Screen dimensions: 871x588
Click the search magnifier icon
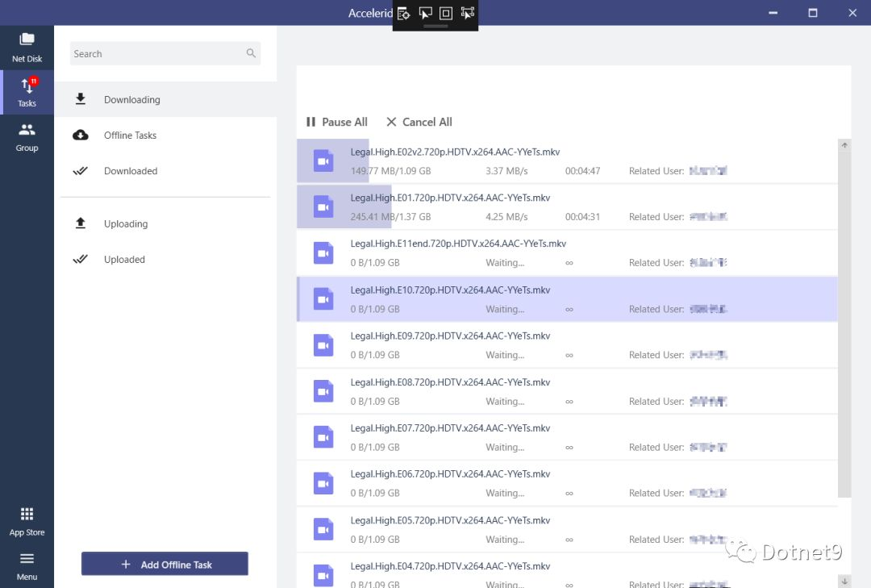coord(251,53)
